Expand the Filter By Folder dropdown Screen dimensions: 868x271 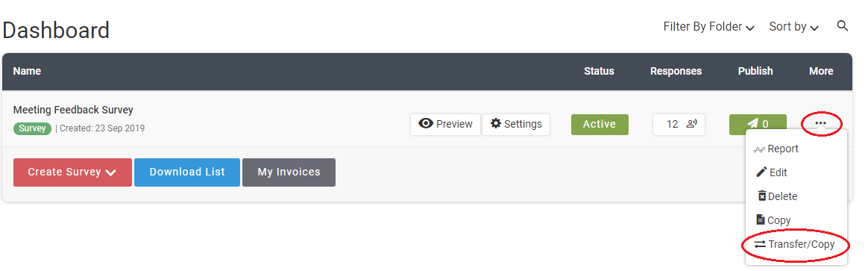point(708,27)
